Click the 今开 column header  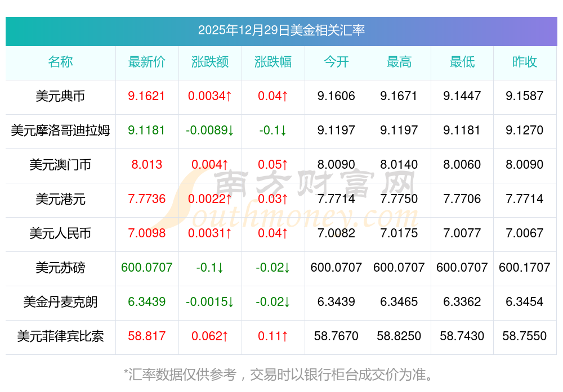336,62
